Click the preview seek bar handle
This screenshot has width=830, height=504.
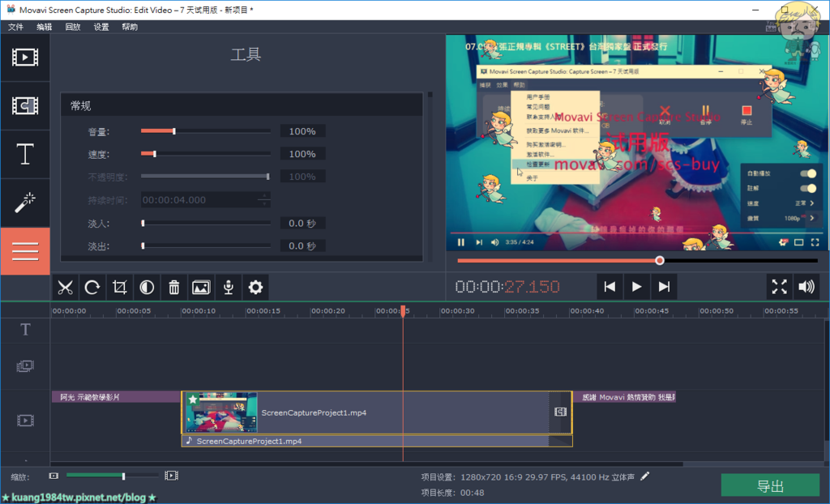(x=660, y=260)
